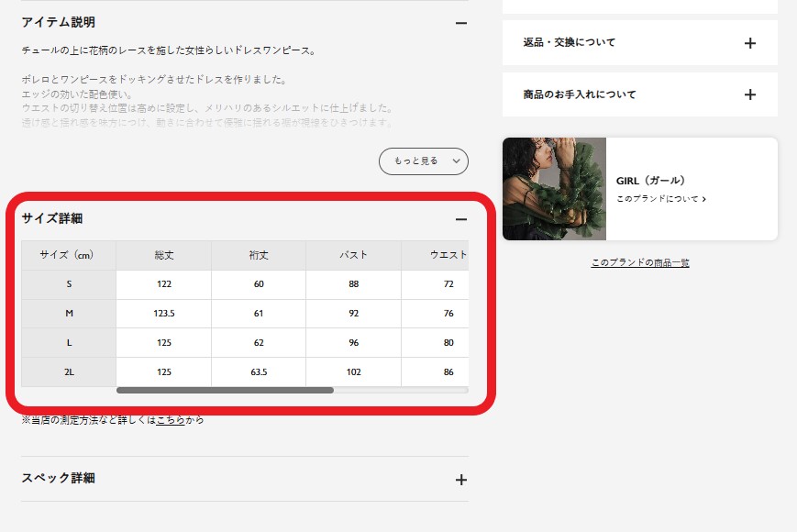Image resolution: width=797 pixels, height=532 pixels.
Task: Click the チュールの上に花柄のレース description line
Action: click(x=169, y=50)
